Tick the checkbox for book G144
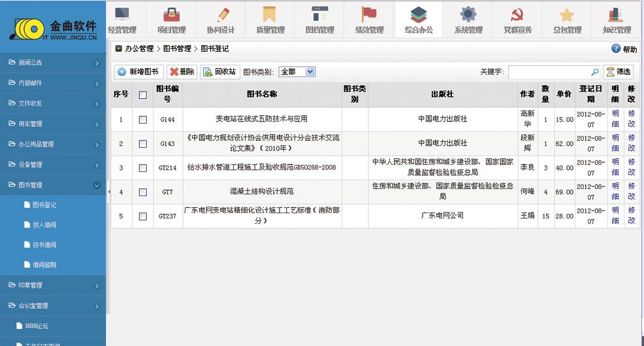Image resolution: width=644 pixels, height=346 pixels. coord(143,120)
